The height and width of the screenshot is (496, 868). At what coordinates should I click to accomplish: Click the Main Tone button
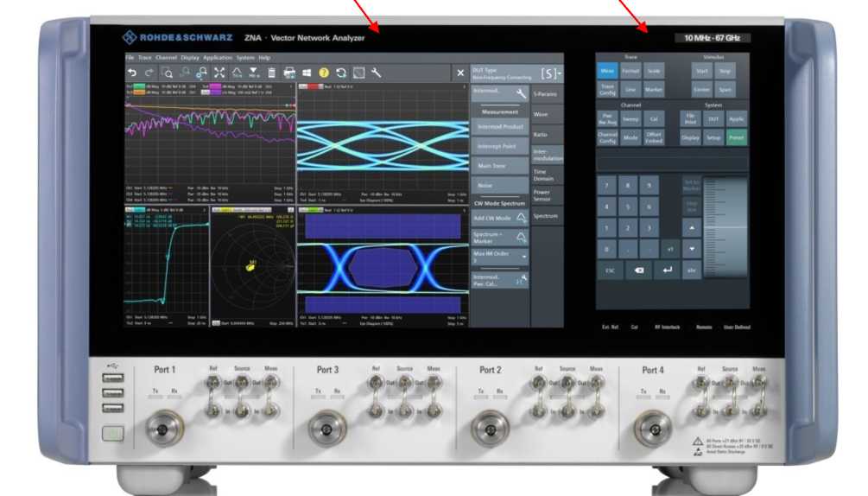point(499,166)
